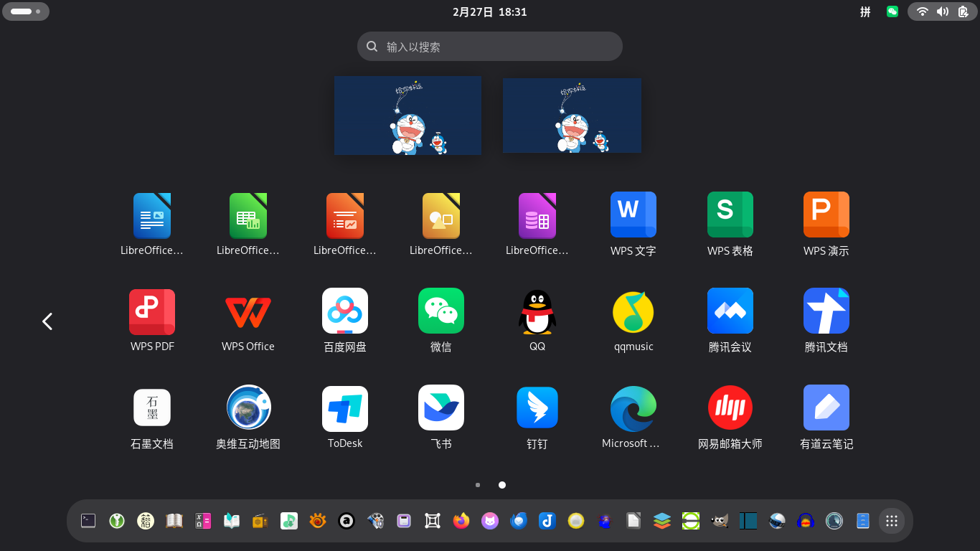Viewport: 980px width, 551px height.
Task: Go to previous app page arrow
Action: click(x=47, y=321)
